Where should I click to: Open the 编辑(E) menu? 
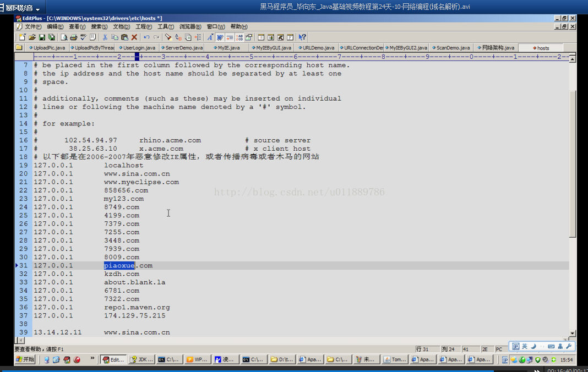(55, 26)
